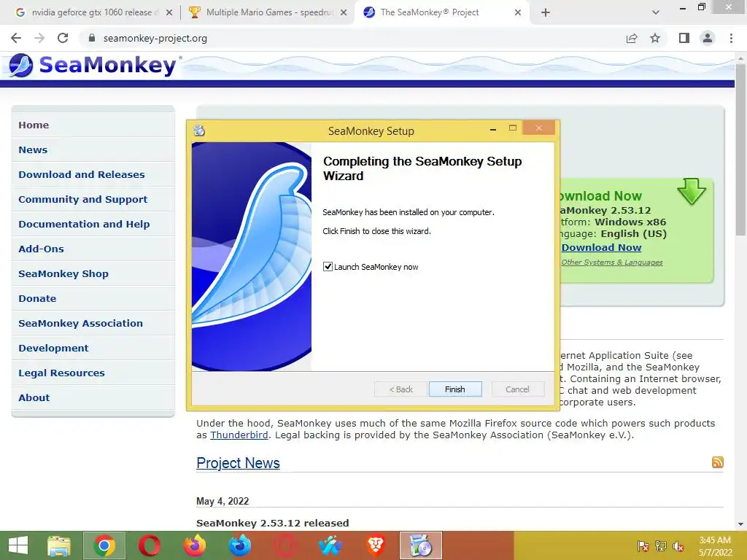
Task: Open a new tab with plus button
Action: [546, 12]
